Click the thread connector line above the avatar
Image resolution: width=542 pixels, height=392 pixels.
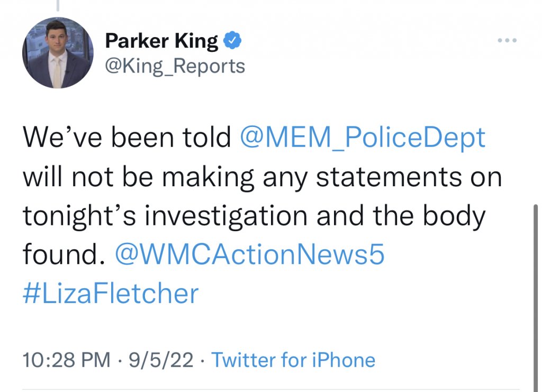pos(57,5)
